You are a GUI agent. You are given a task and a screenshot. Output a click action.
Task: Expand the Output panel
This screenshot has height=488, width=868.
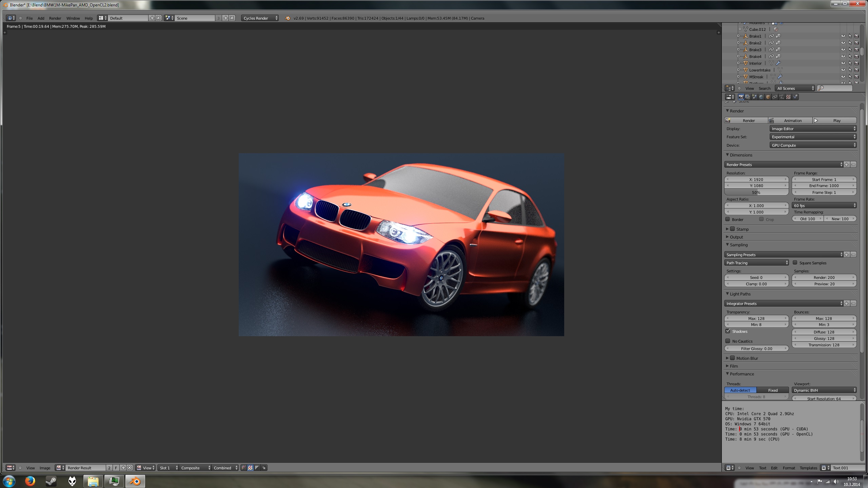736,237
